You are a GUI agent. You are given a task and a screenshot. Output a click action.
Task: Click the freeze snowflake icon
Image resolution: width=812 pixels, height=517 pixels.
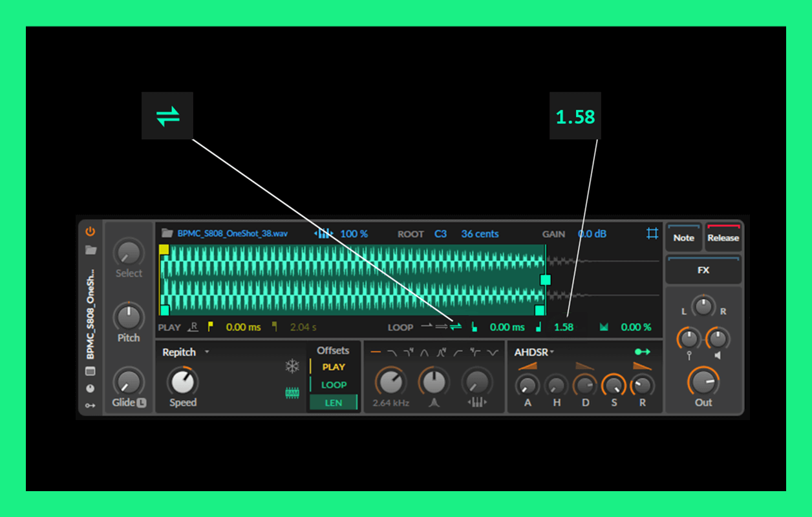tap(292, 367)
